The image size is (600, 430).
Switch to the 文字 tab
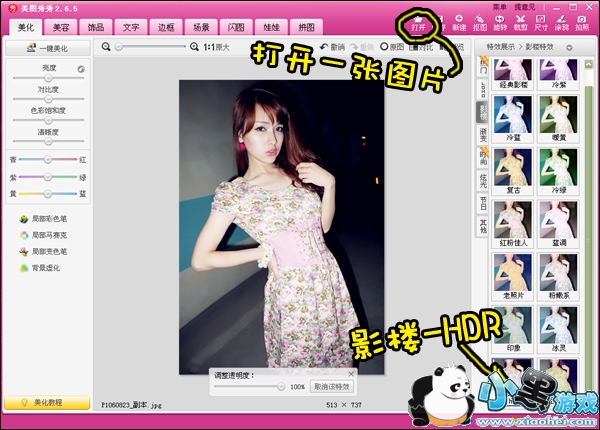pyautogui.click(x=131, y=27)
